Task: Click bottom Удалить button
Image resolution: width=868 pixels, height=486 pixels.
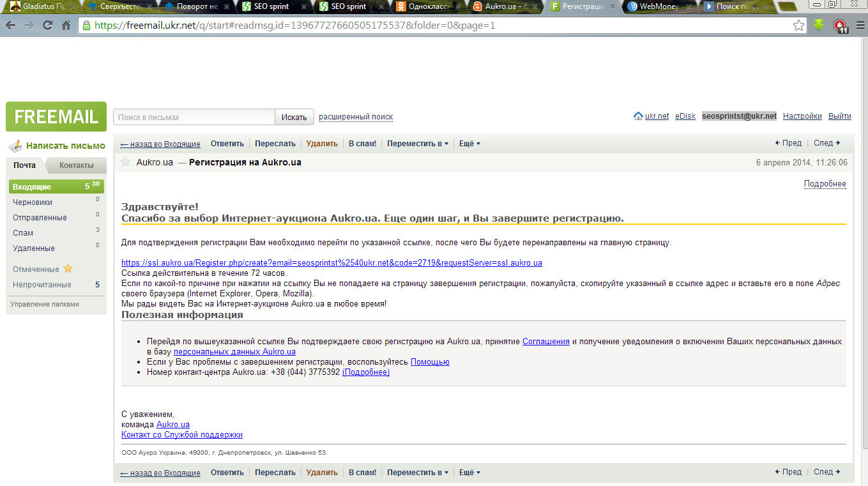Action: point(322,473)
